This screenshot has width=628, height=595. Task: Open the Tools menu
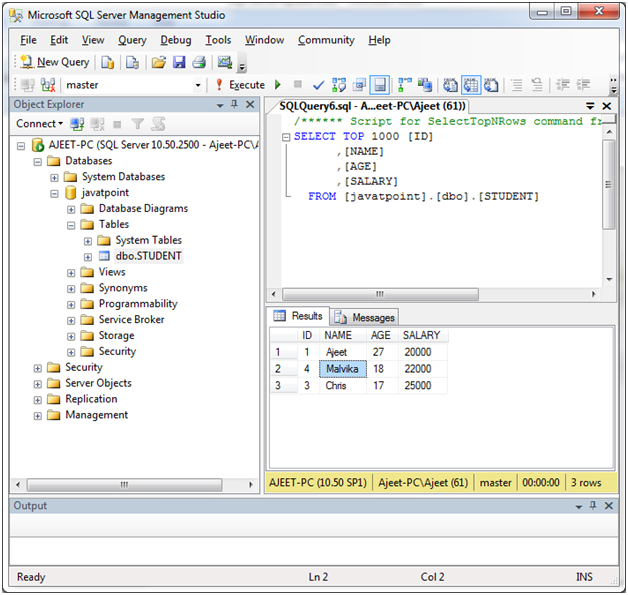[x=218, y=40]
